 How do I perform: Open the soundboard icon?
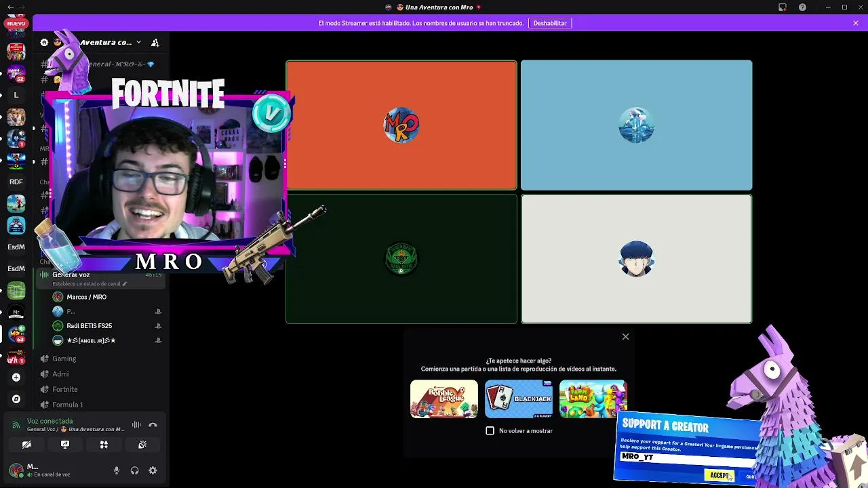point(142,445)
